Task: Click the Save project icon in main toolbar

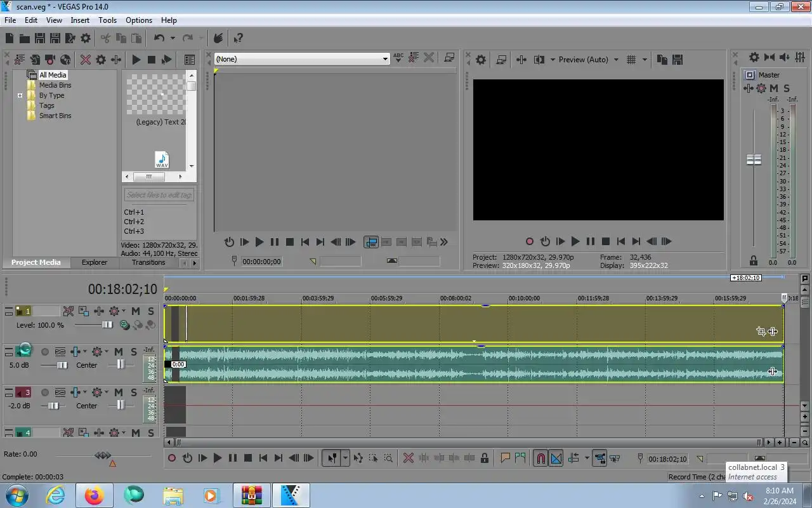Action: [x=39, y=38]
